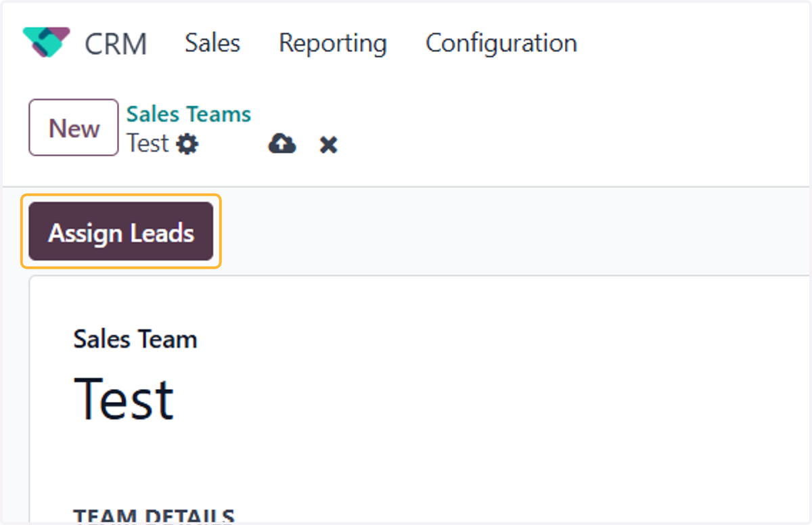Click the Assign Leads button
The height and width of the screenshot is (525, 812).
(121, 232)
